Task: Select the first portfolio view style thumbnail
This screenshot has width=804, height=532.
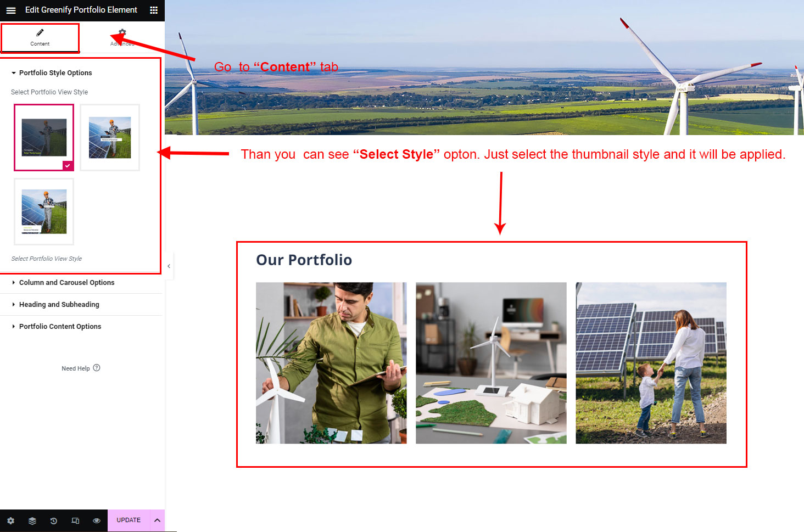Action: [x=44, y=137]
